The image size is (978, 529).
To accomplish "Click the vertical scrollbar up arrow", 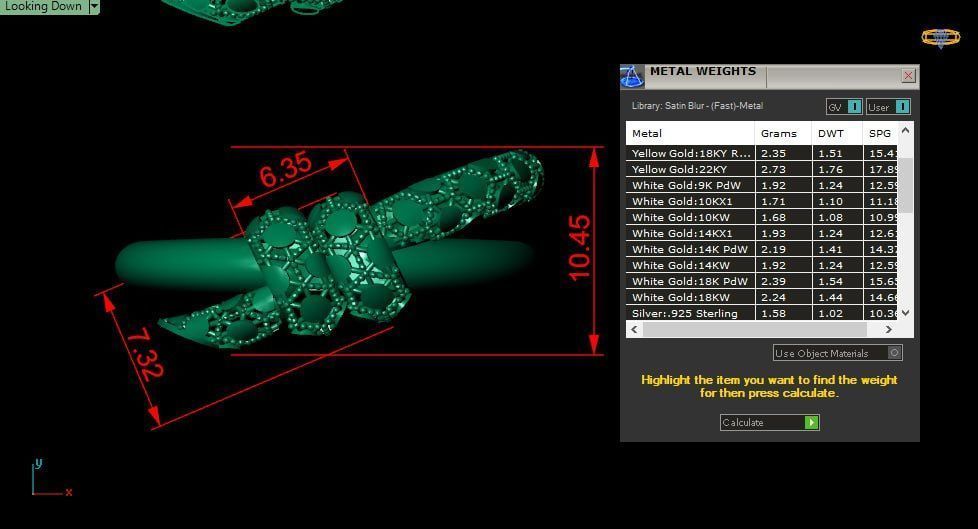I will tap(906, 131).
